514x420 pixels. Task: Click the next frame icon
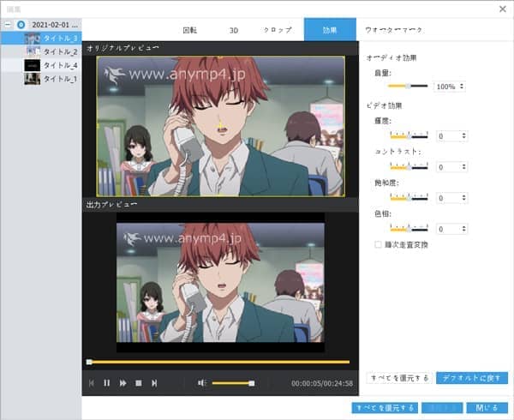[x=154, y=383]
